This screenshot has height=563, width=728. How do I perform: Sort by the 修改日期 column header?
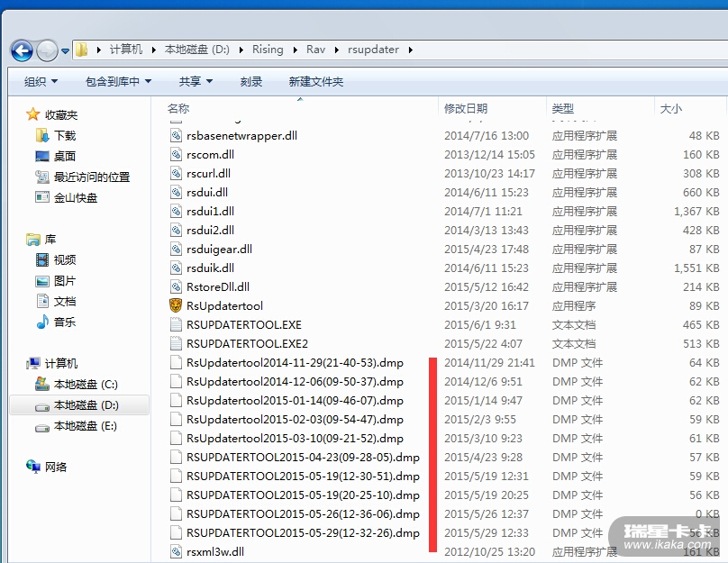pyautogui.click(x=466, y=109)
